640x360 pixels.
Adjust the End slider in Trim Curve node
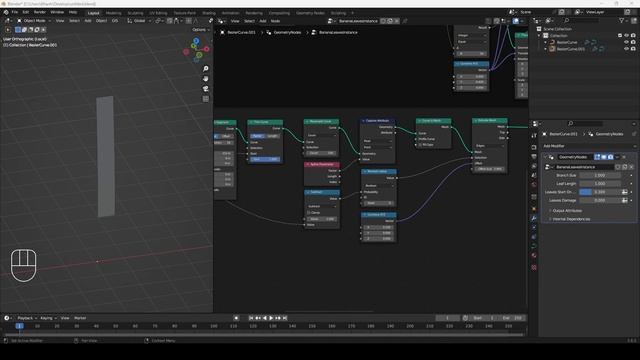265,159
